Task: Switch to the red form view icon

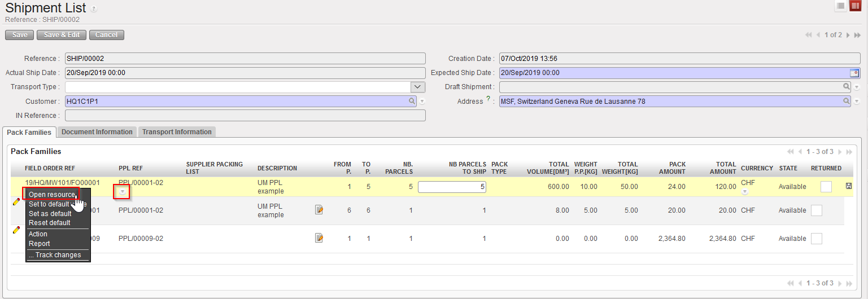Action: point(855,6)
